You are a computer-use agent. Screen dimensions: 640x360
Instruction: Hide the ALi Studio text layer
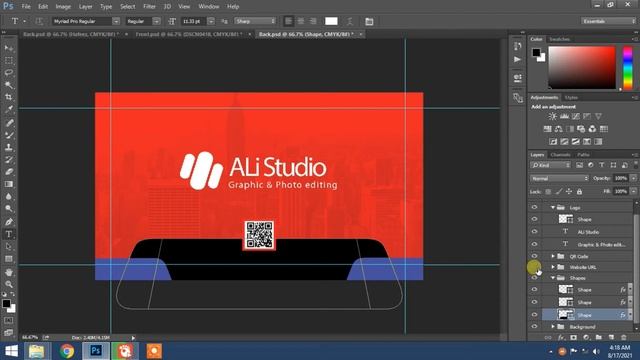534,231
